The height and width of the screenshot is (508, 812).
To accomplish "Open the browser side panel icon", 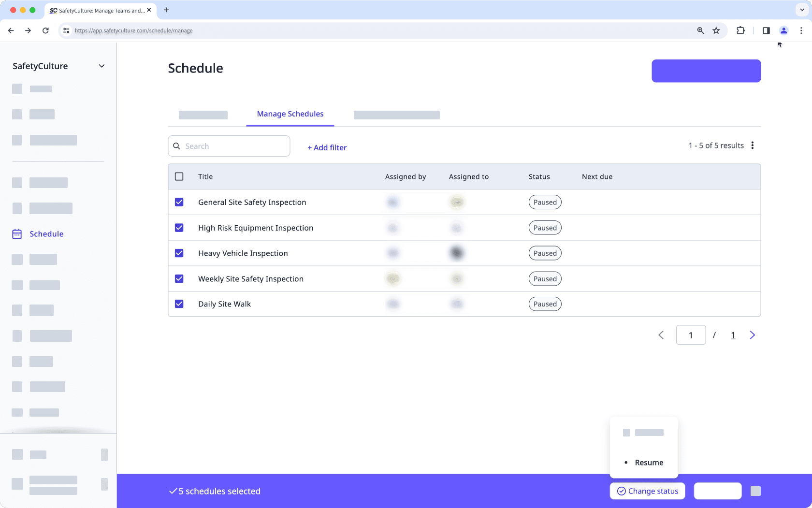I will tap(766, 30).
